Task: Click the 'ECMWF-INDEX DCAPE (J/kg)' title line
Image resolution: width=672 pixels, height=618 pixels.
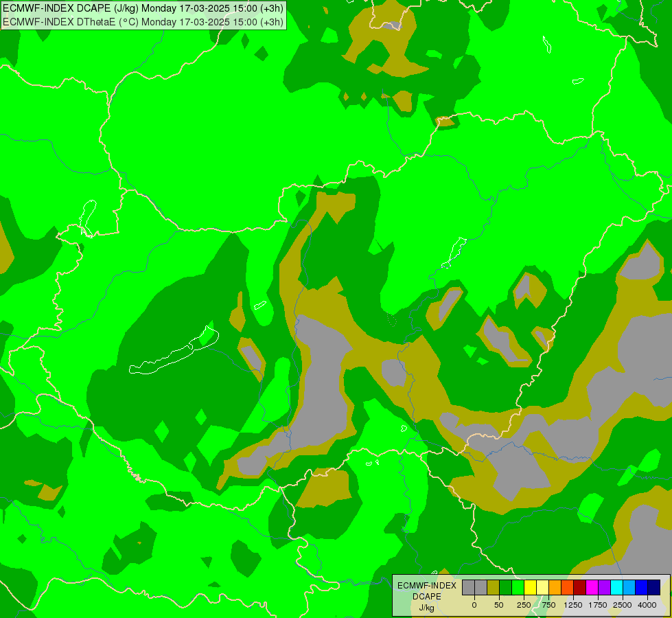Action: click(x=143, y=8)
